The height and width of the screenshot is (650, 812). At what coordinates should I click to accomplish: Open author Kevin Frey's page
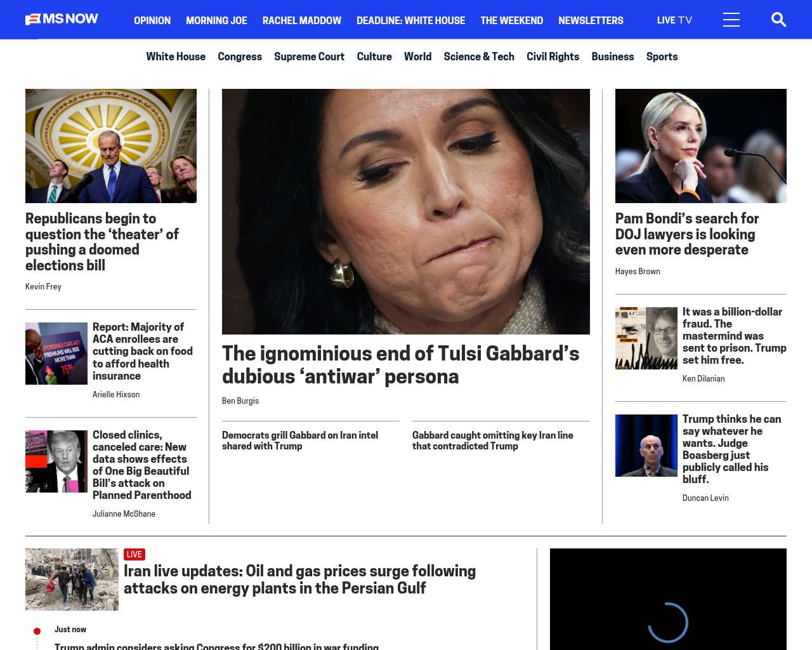[43, 287]
